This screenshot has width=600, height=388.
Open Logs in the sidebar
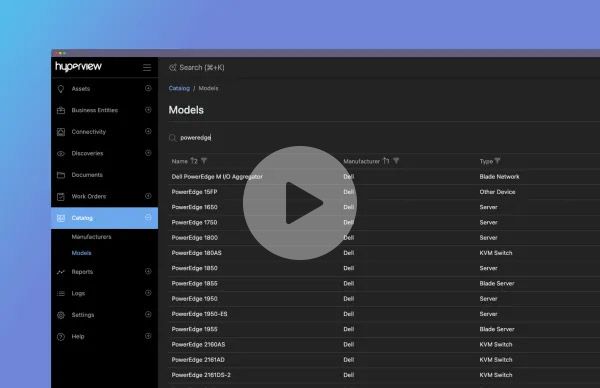pos(78,293)
